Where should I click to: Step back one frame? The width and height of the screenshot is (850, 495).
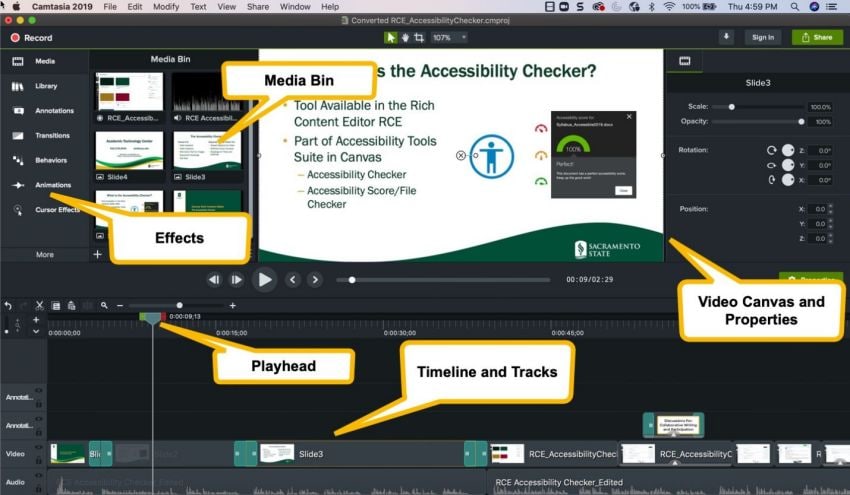tap(214, 280)
